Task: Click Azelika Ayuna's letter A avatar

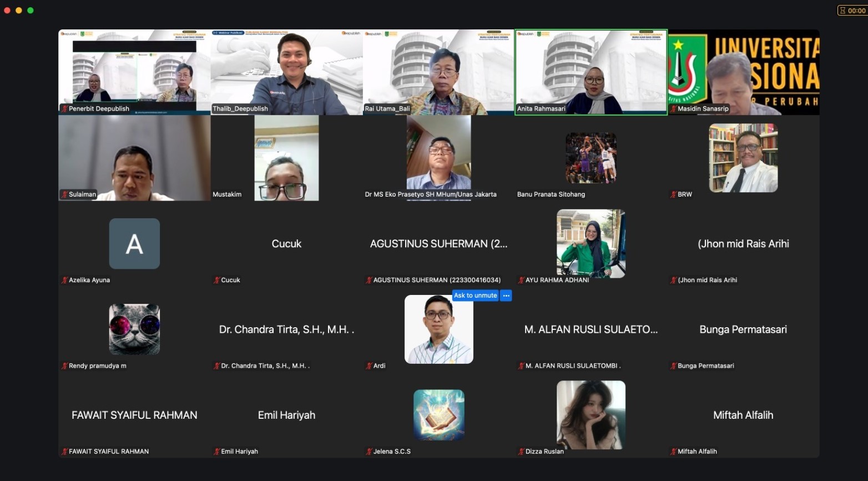Action: (x=134, y=244)
